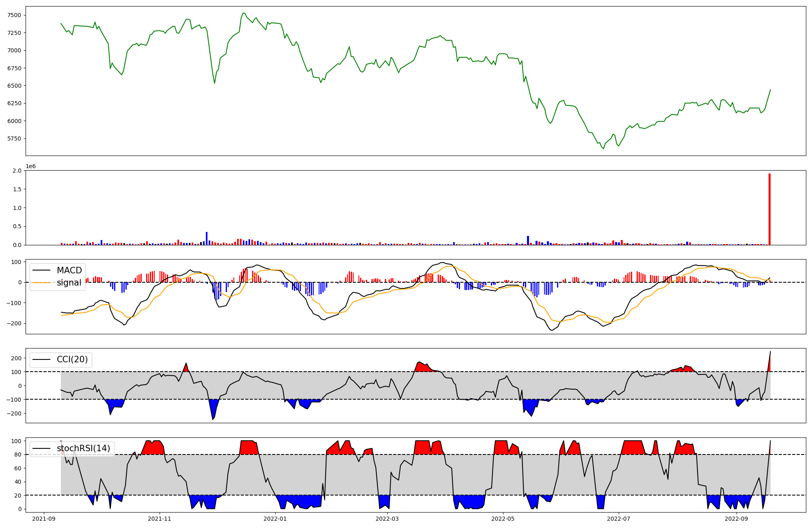Screen dimensions: 812x528
Task: Click the 2022-05 x-axis date label
Action: coord(503,519)
